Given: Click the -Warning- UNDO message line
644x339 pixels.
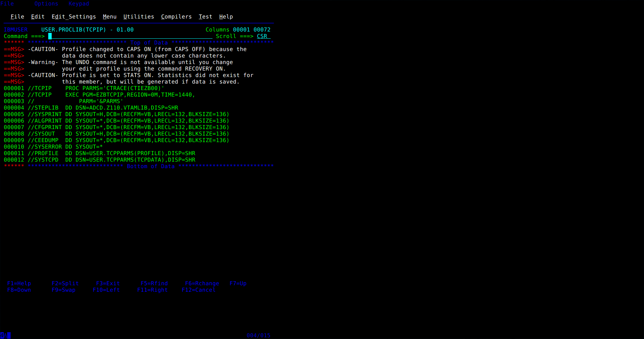Looking at the screenshot, I should [118, 62].
